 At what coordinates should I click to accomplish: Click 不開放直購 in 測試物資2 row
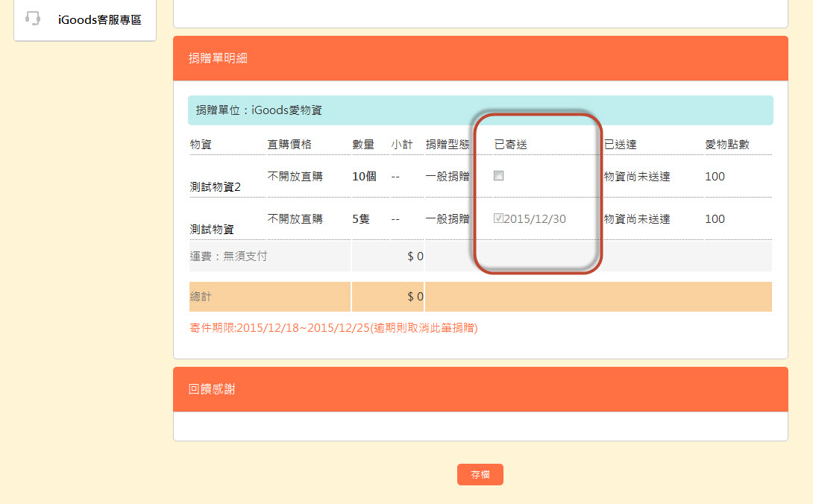pos(295,176)
